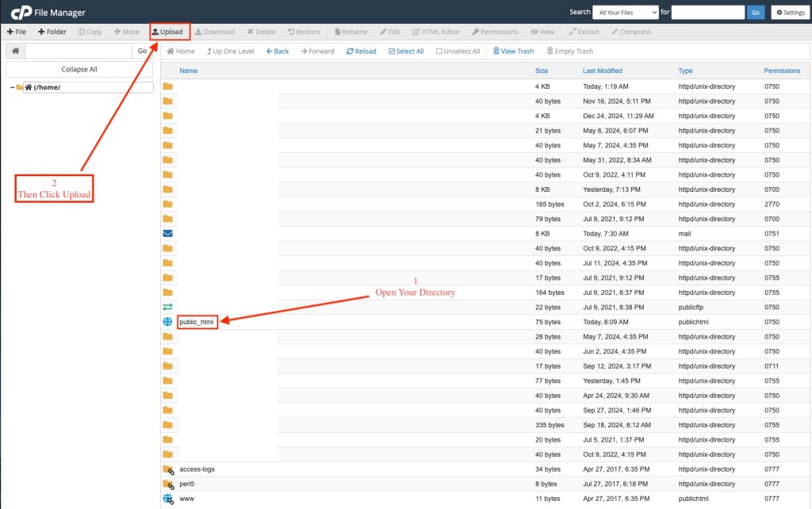Click the www linked globe icon
This screenshot has height=509, width=812.
coord(168,499)
